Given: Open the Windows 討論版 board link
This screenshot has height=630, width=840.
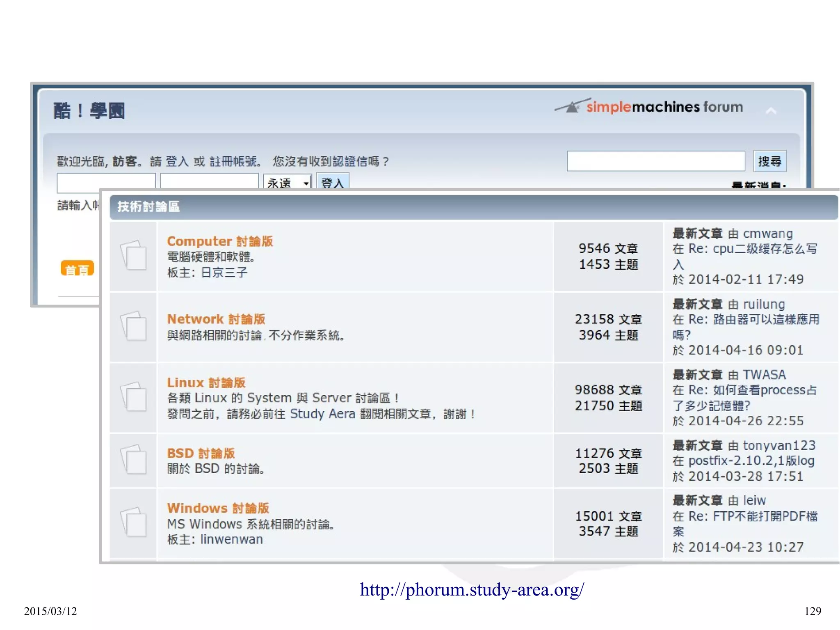Looking at the screenshot, I should (218, 508).
